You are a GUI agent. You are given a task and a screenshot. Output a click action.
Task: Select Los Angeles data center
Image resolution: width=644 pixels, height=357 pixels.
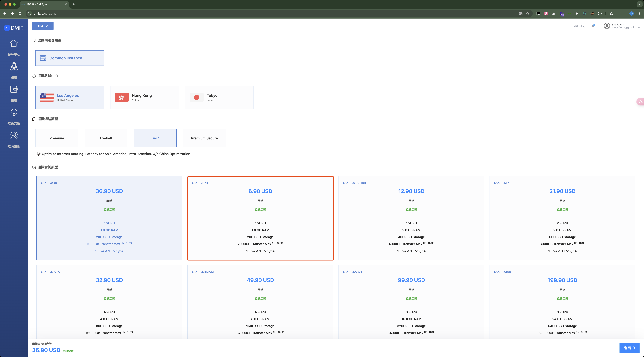point(69,97)
